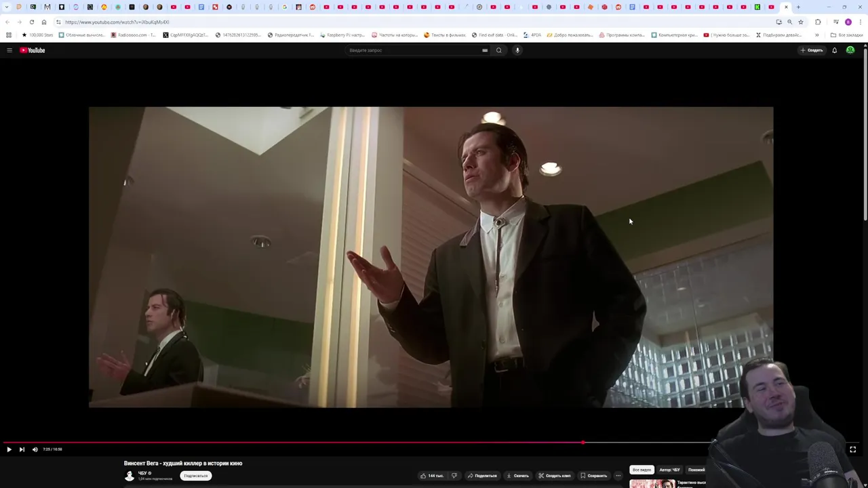The height and width of the screenshot is (488, 868).
Task: Open the Облачные вычисле... bookmark
Action: click(82, 35)
